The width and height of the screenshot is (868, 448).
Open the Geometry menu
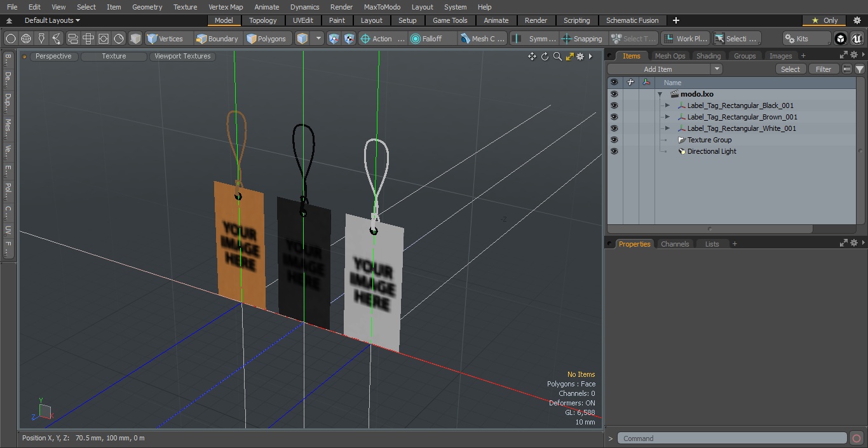coord(147,7)
